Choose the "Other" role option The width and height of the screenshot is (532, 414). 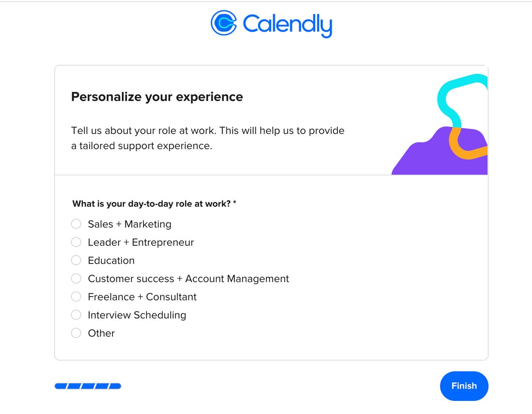coord(76,333)
